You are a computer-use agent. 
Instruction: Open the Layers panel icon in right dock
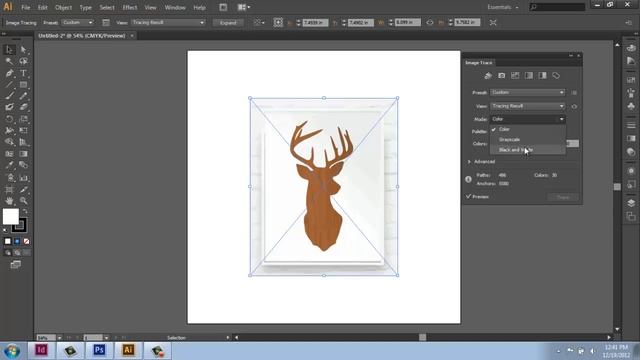coord(631,203)
